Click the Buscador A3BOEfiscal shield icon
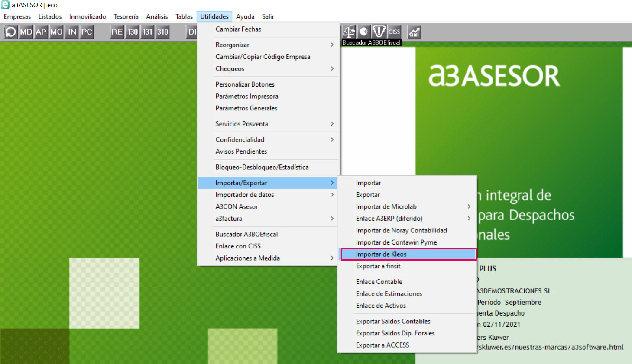Screen dimensions: 632x364 pos(379,32)
